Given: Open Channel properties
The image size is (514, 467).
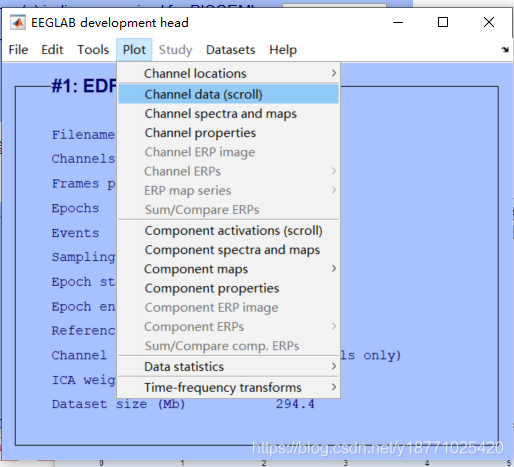Looking at the screenshot, I should [229, 133].
